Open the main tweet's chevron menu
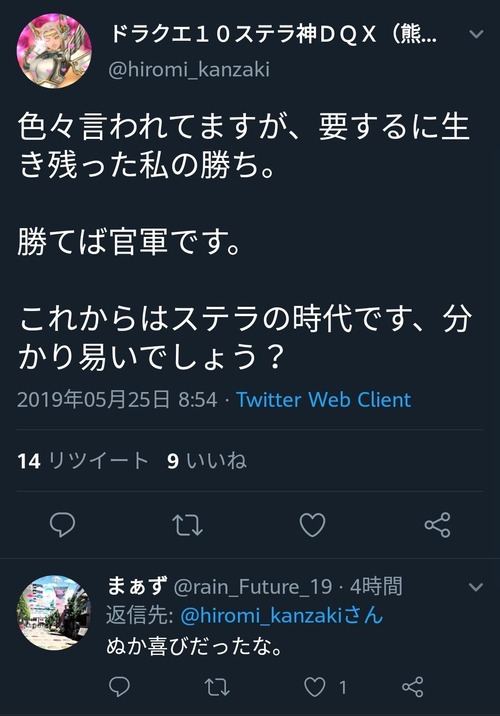The height and width of the screenshot is (716, 500). pos(476,34)
